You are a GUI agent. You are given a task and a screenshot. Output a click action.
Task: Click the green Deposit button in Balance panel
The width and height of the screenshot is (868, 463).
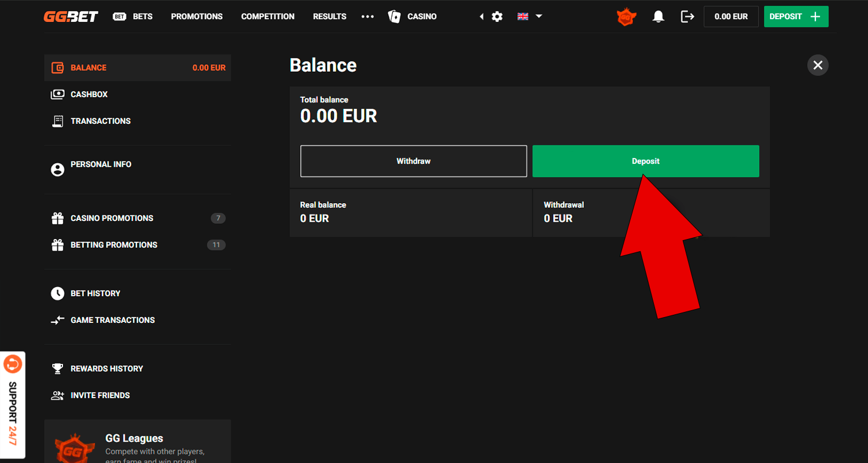click(x=646, y=161)
